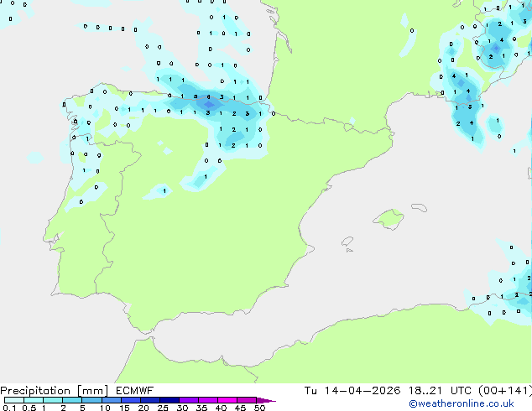Image resolution: width=532 pixels, height=411 pixels.
Task: Select the 40–45 mm magenta legend box
Action: coord(227,400)
